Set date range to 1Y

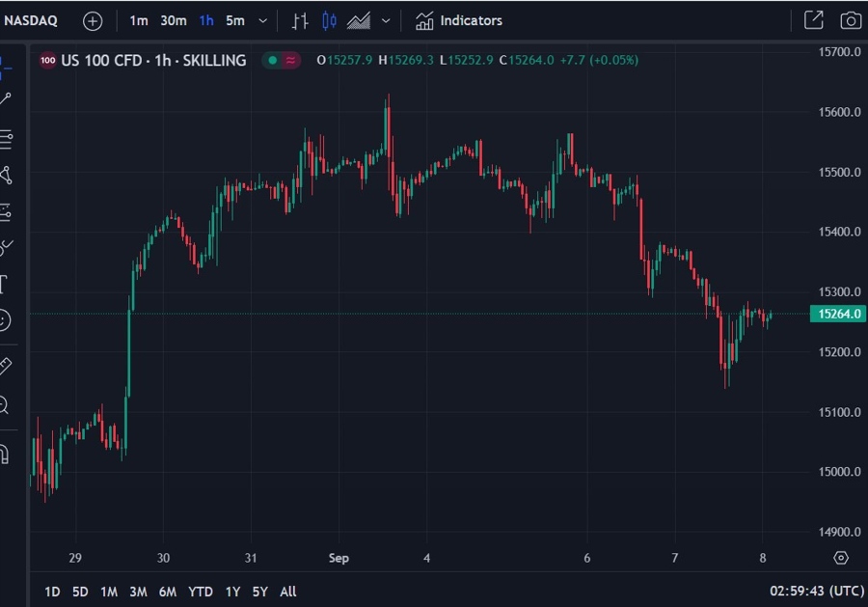tap(233, 592)
